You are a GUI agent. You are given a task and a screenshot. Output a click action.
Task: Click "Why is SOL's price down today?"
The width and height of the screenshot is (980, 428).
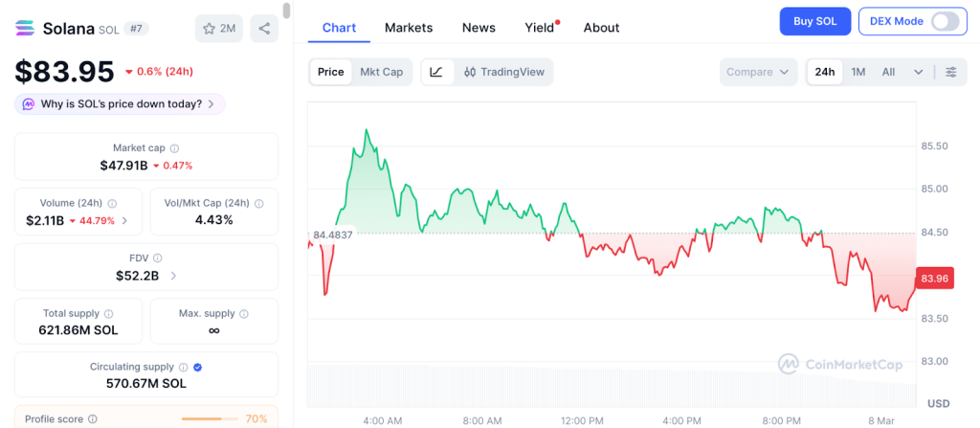121,103
